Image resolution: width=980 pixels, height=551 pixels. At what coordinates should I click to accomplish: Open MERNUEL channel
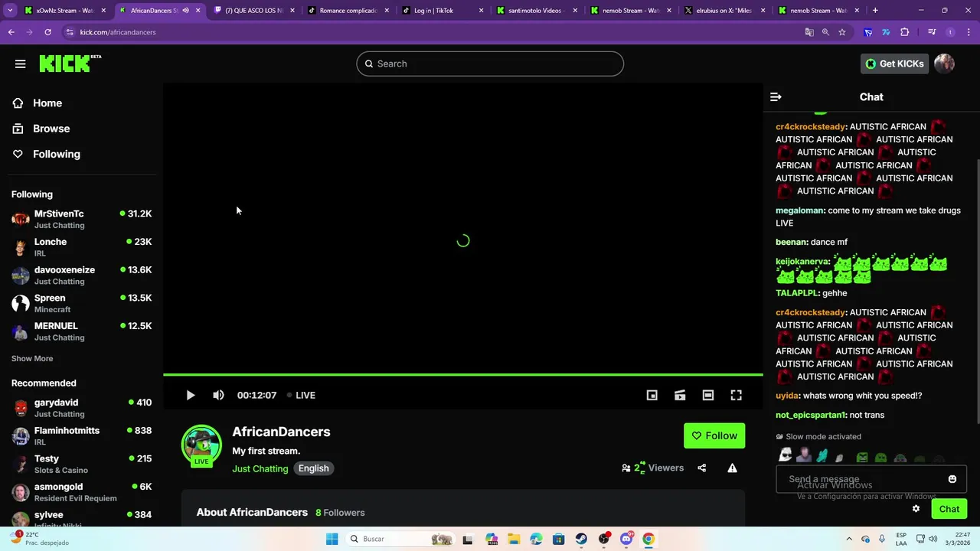81,331
